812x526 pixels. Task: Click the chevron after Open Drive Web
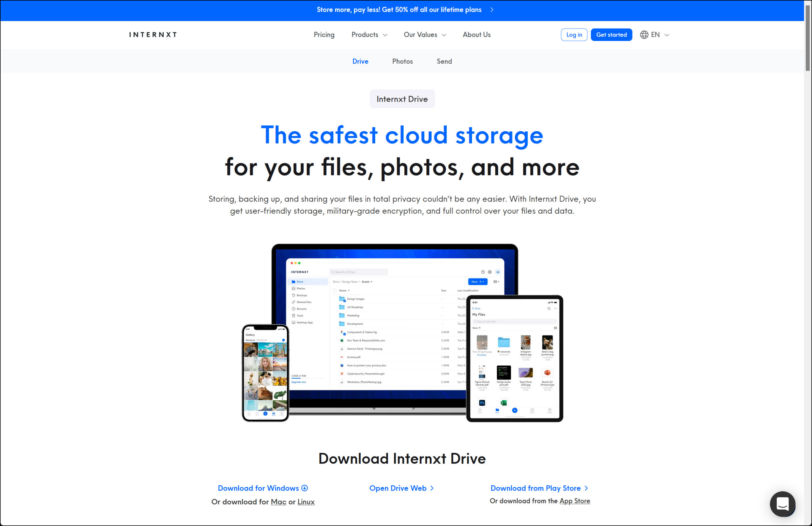point(432,488)
